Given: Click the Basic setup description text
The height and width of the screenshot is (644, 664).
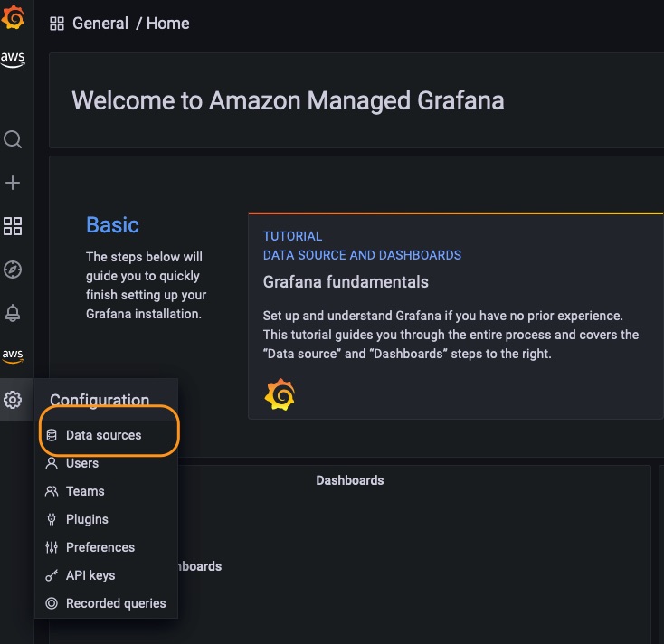Looking at the screenshot, I should (146, 286).
